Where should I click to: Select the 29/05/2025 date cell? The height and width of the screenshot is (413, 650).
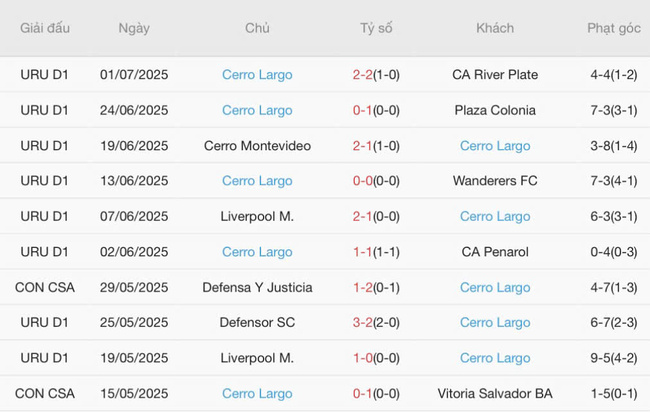134,287
